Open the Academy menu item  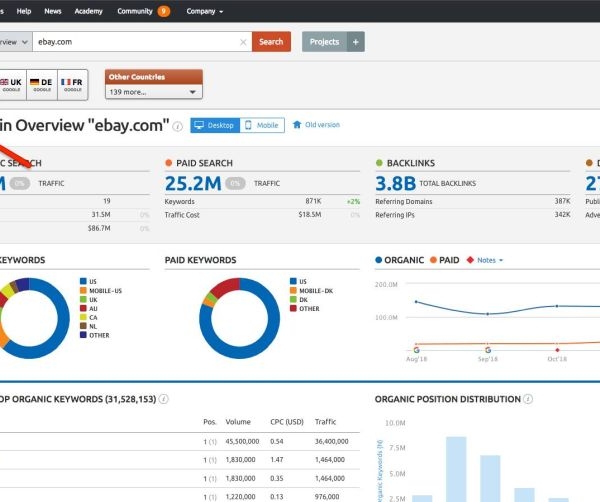tap(88, 11)
